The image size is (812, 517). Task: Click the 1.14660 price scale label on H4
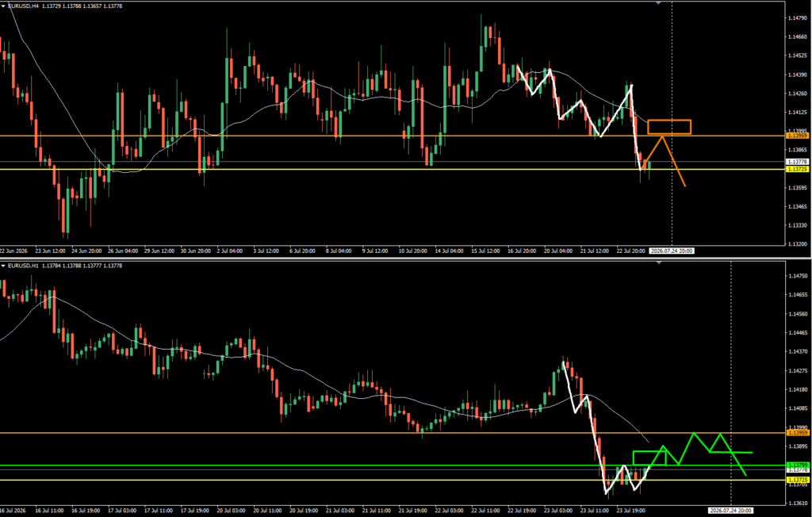796,36
